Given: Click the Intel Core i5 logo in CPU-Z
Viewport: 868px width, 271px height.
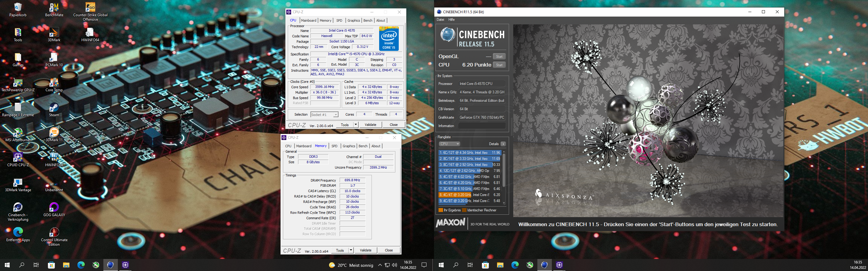Looking at the screenshot, I should pyautogui.click(x=389, y=39).
